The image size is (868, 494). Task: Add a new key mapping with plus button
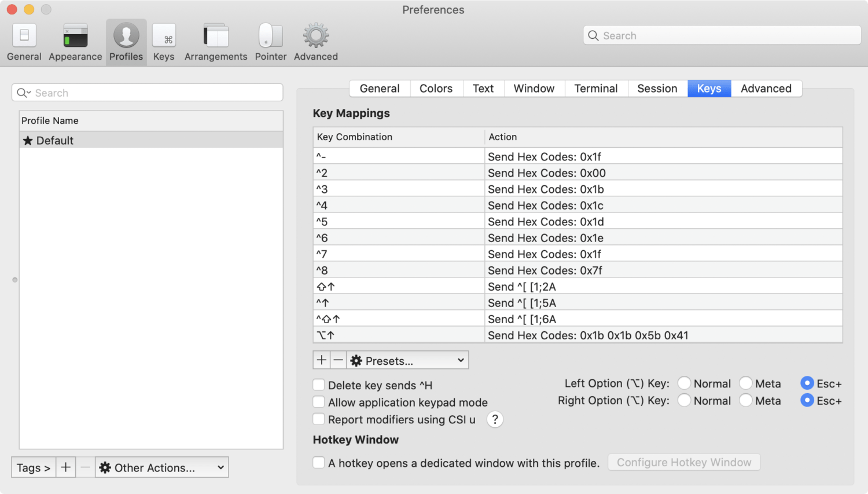tap(322, 360)
